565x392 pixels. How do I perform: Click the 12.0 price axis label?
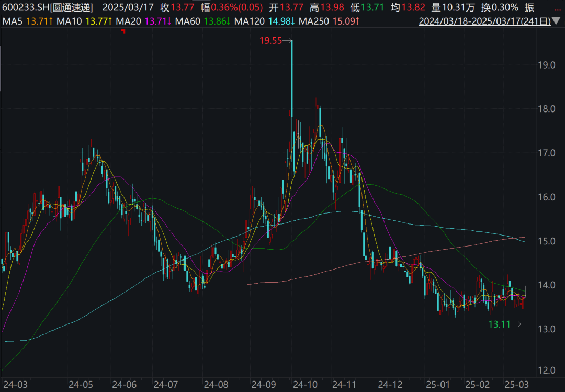click(x=546, y=370)
